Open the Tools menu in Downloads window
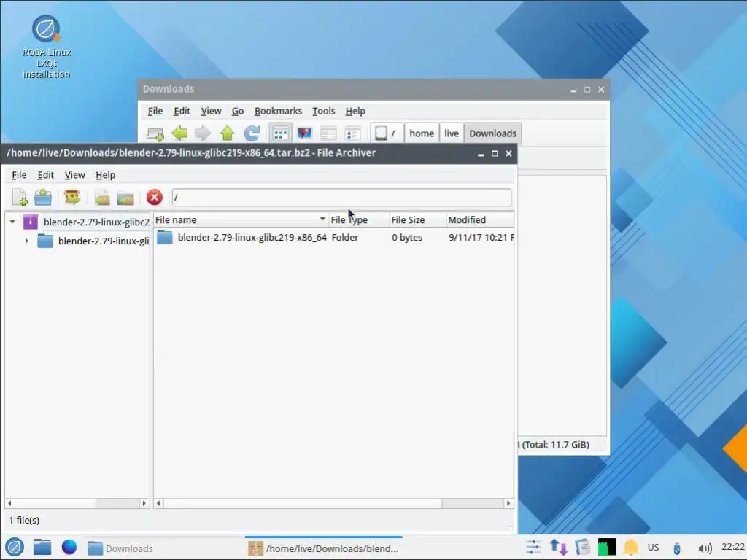The height and width of the screenshot is (560, 747). [x=323, y=111]
